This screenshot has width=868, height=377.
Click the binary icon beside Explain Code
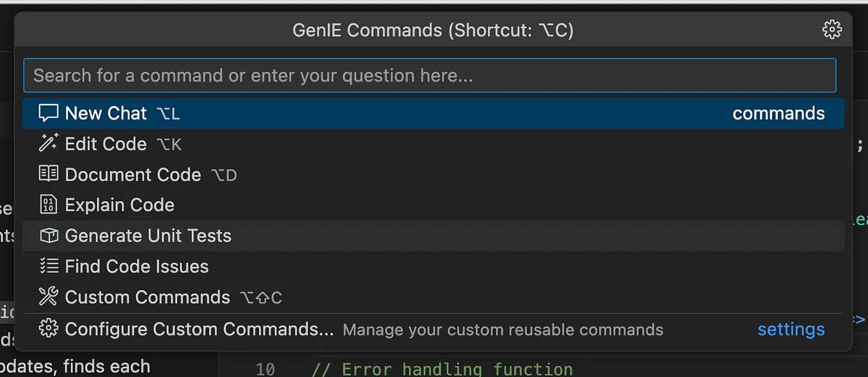48,204
